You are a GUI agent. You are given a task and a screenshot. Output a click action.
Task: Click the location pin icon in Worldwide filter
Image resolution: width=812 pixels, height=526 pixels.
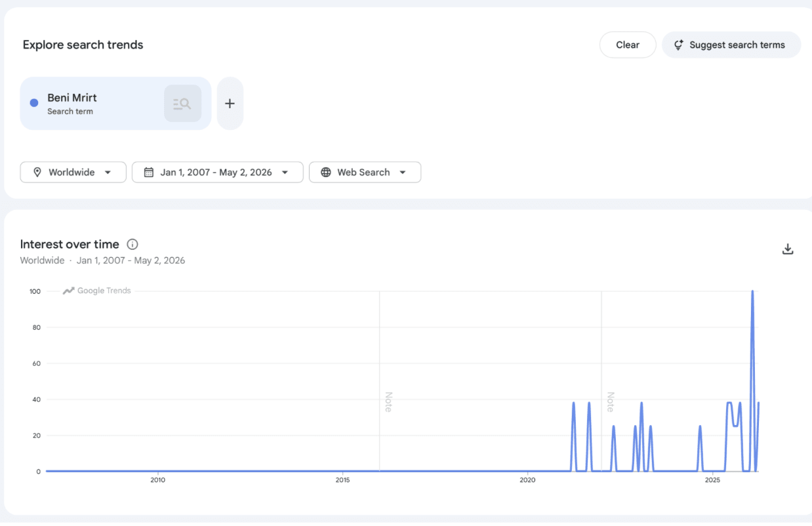tap(37, 172)
